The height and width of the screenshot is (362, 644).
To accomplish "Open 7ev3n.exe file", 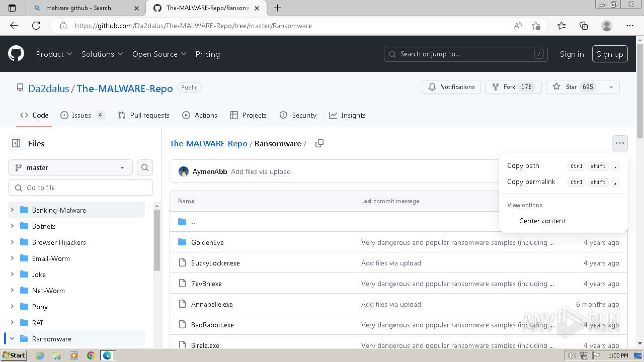I will coord(206,284).
